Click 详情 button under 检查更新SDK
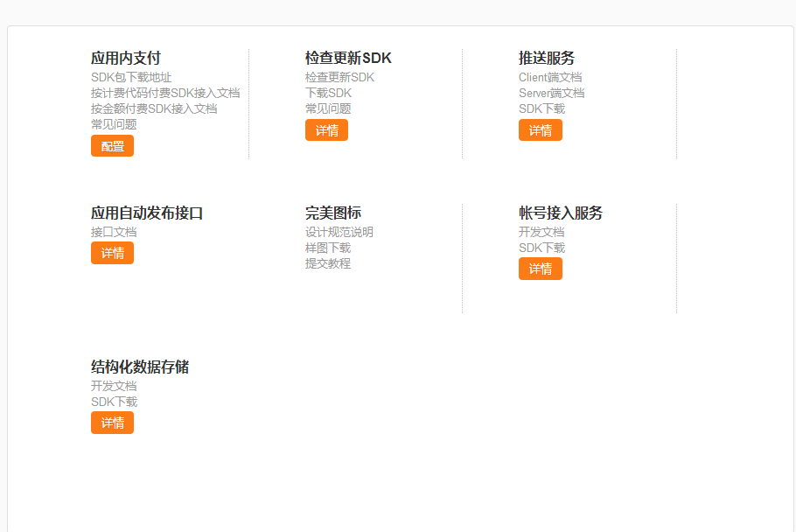 (x=326, y=130)
